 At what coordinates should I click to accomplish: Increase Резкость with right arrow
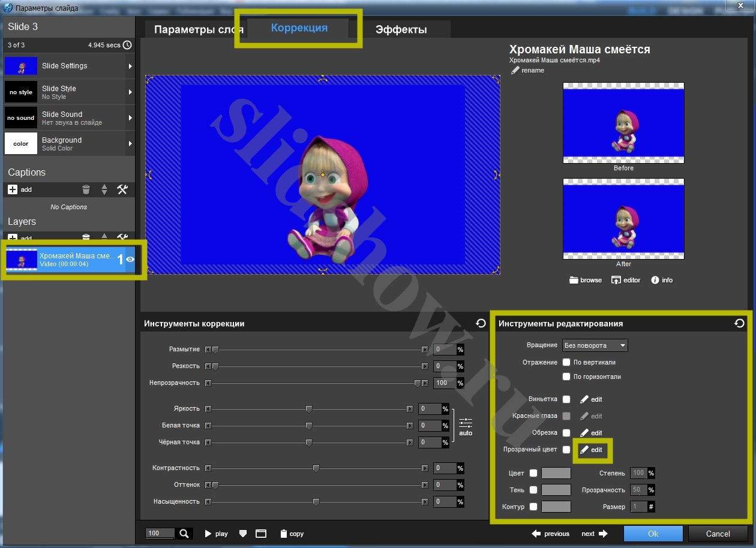coord(425,366)
